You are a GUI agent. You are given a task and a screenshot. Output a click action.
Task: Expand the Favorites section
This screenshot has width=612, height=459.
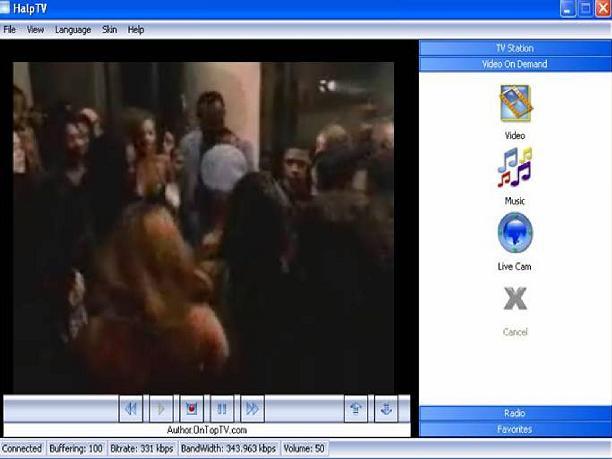point(515,429)
